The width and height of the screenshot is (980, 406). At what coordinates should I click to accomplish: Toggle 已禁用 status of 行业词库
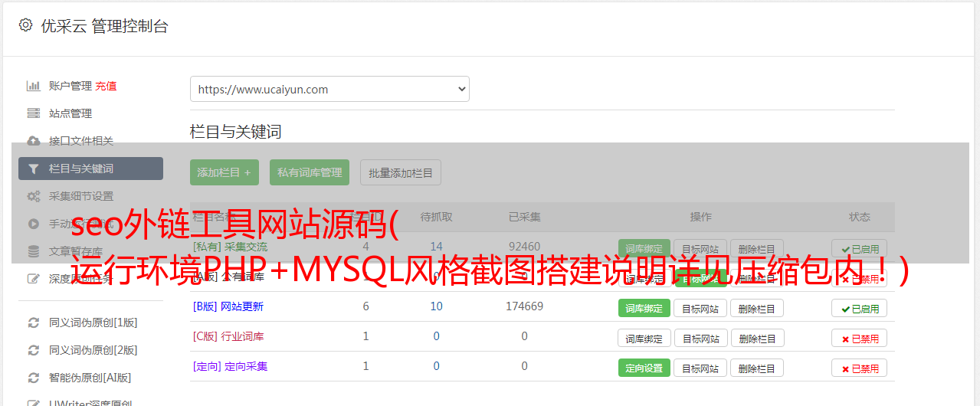(859, 338)
